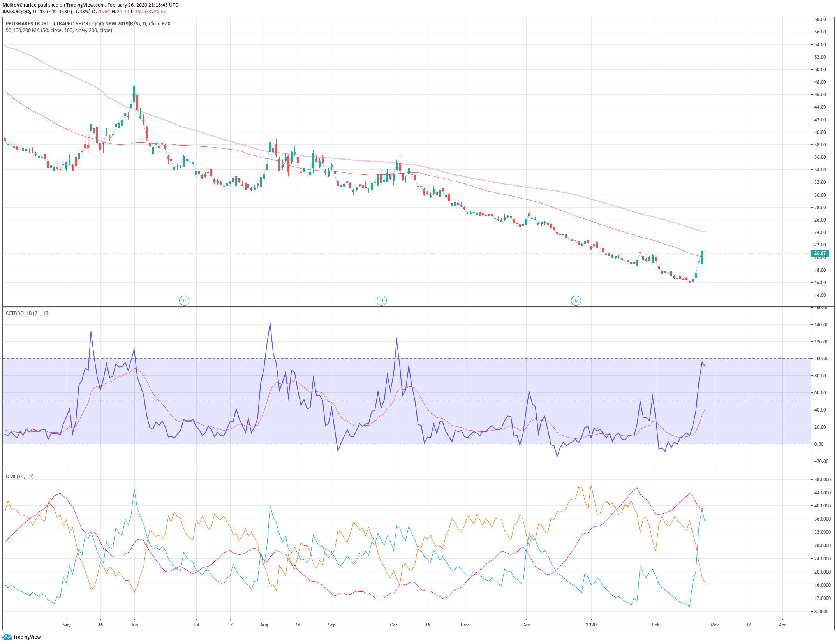Click the 48.0000 value on DMI scale
This screenshot has height=644, width=837.
pyautogui.click(x=822, y=480)
